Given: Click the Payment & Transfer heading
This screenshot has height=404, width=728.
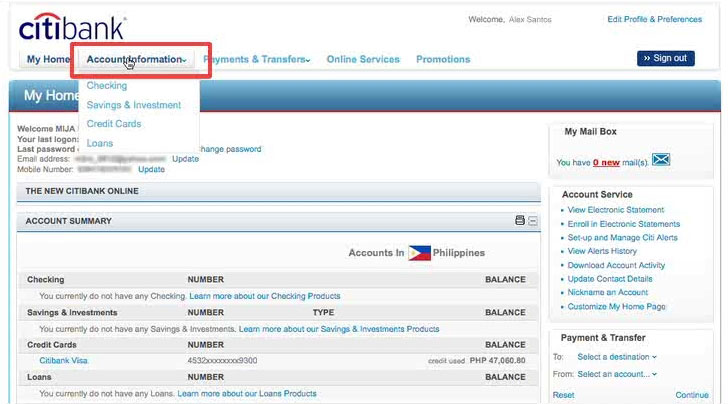Looking at the screenshot, I should coord(603,338).
